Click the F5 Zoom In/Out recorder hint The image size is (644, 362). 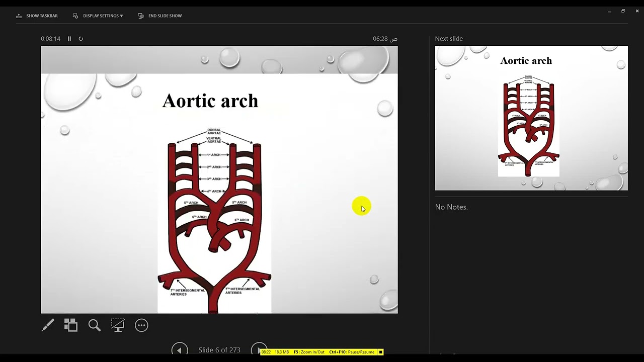coord(309,352)
